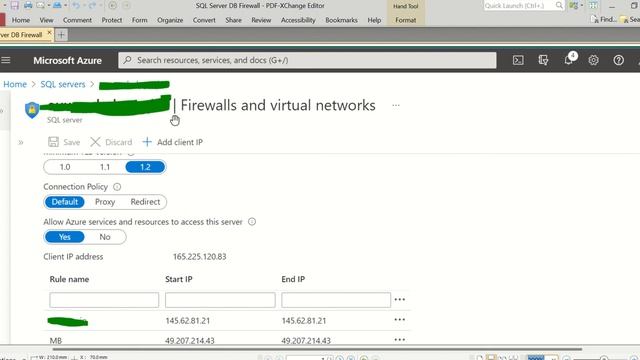Click the Undo arrow icon
The width and height of the screenshot is (640, 360).
pos(76,5)
